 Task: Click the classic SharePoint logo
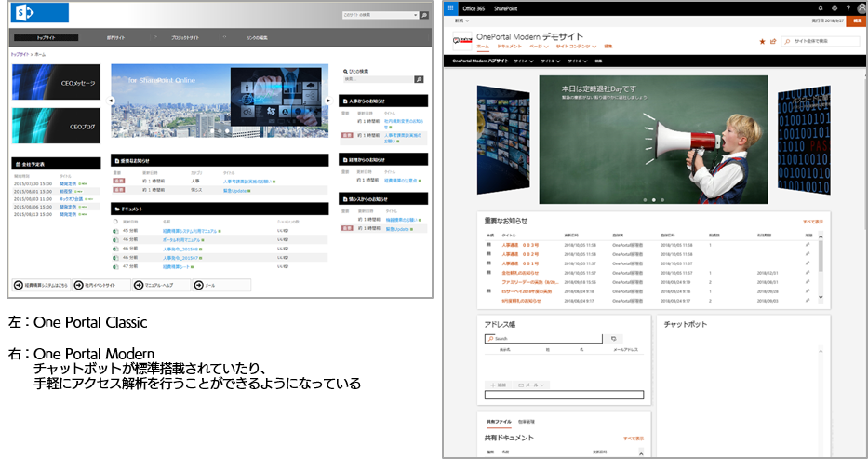point(40,13)
